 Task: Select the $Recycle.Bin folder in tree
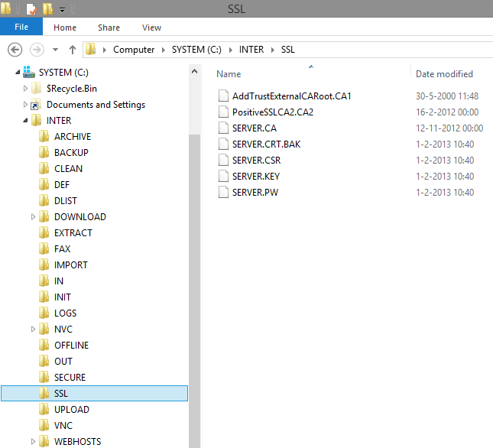pyautogui.click(x=72, y=89)
